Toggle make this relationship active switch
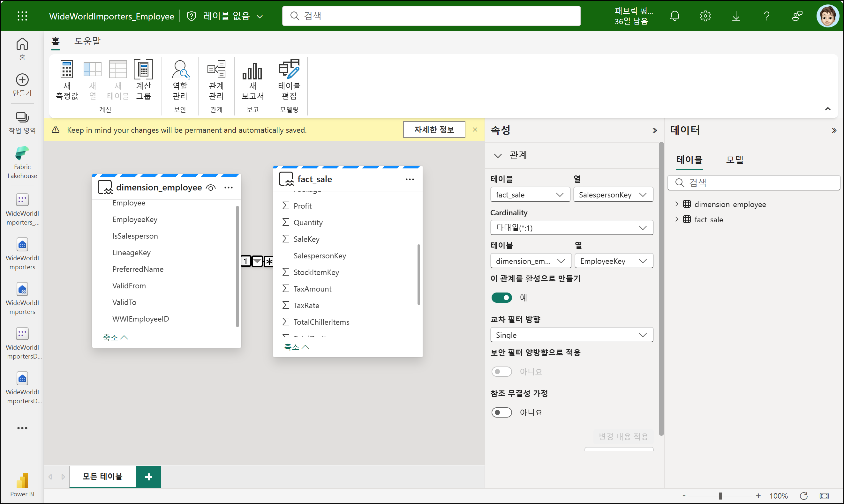Image resolution: width=844 pixels, height=504 pixels. (501, 298)
